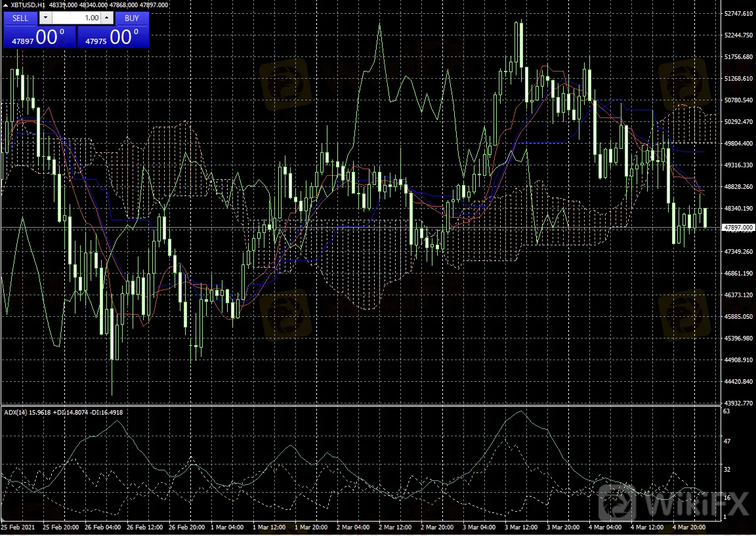
Task: Click the 46861.190 price axis label
Action: 738,274
